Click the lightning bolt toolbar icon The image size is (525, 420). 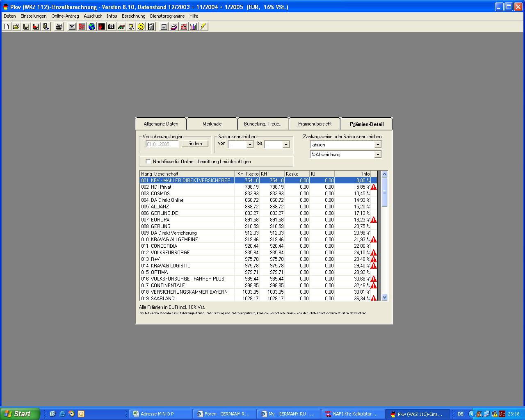(x=203, y=27)
